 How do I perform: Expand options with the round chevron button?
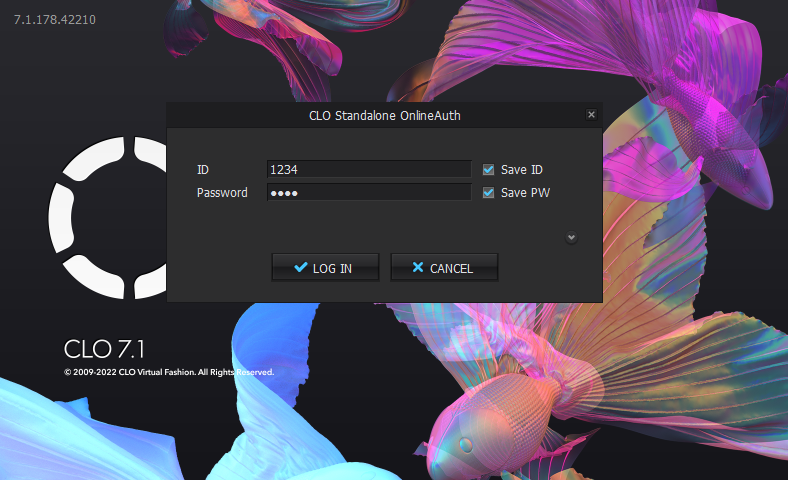tap(571, 237)
